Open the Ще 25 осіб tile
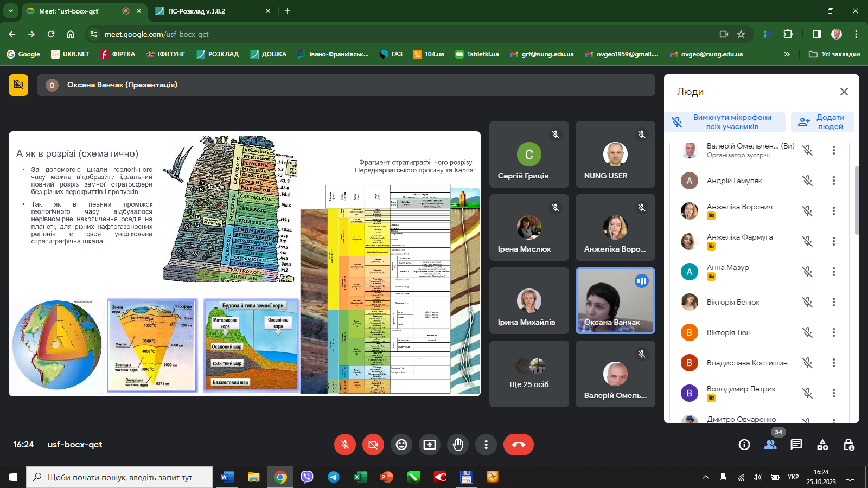 (x=529, y=374)
